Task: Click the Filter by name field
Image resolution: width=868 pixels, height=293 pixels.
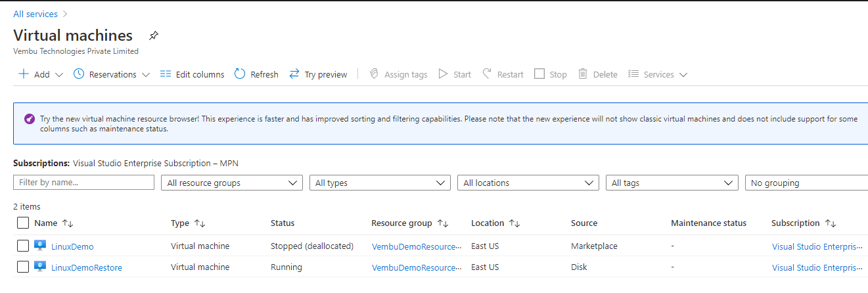Action: 83,182
